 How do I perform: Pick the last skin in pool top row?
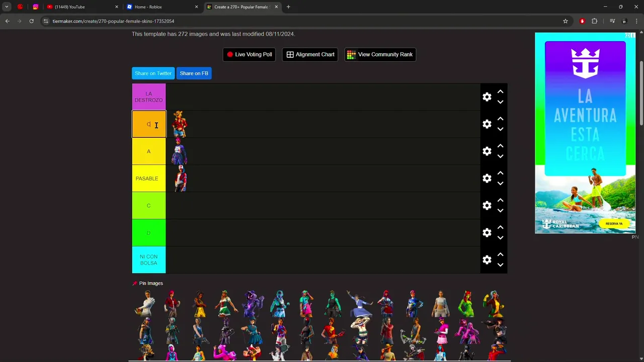pyautogui.click(x=494, y=304)
